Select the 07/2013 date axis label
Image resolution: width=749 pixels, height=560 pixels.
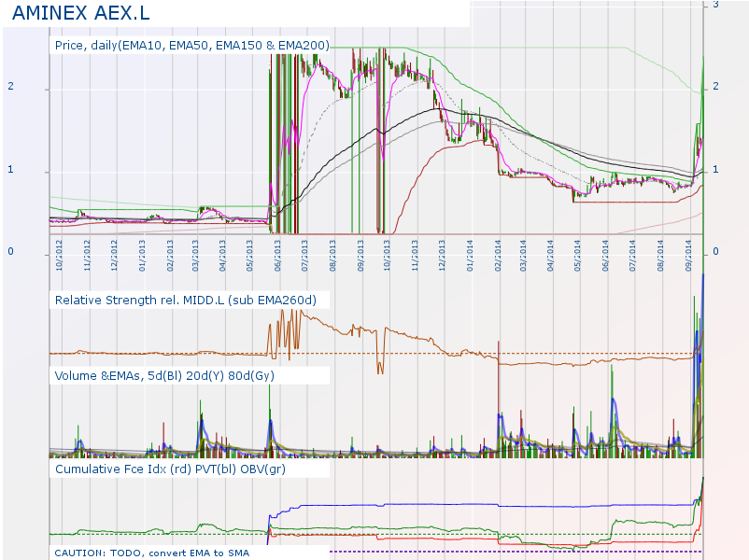(x=304, y=256)
